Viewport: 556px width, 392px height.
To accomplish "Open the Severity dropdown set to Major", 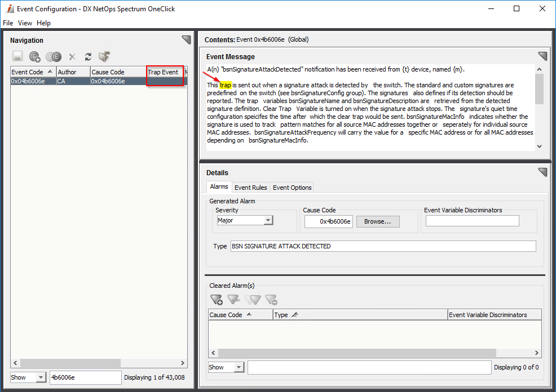I will (x=245, y=220).
